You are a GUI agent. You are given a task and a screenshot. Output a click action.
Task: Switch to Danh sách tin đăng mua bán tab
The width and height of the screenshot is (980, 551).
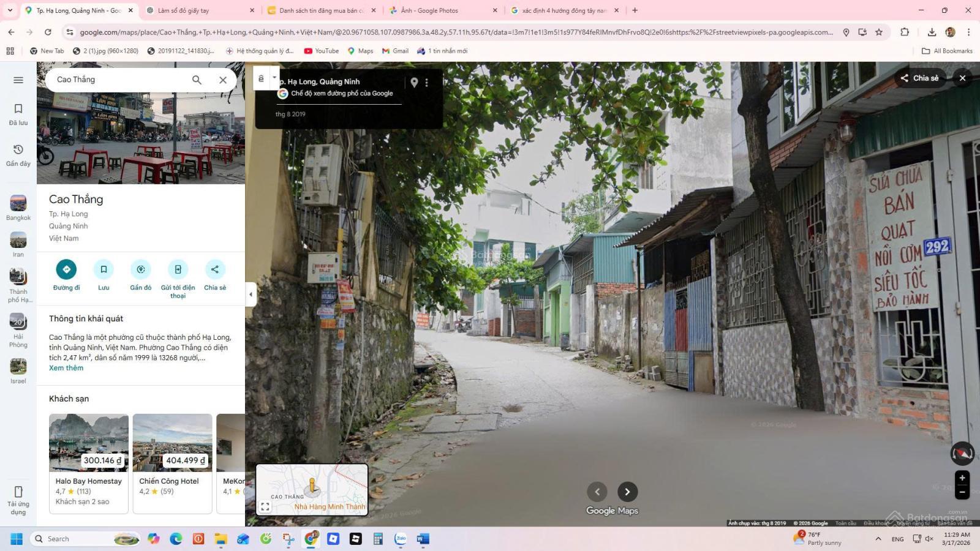tap(321, 10)
